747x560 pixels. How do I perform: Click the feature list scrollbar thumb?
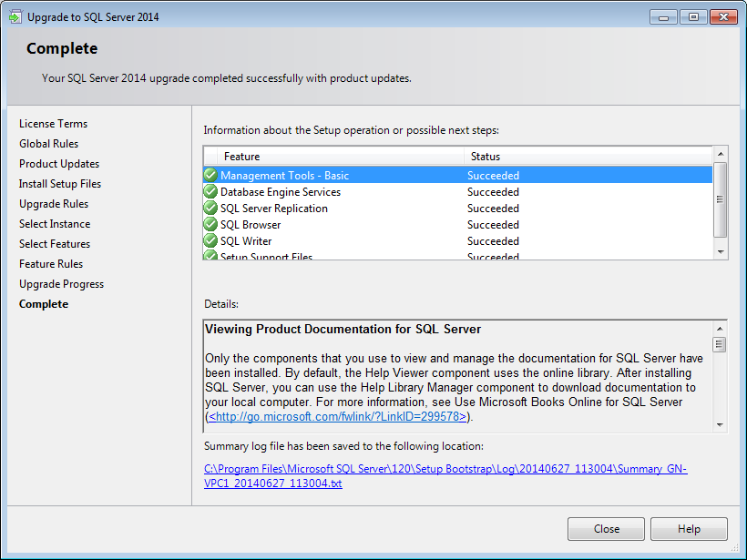[721, 199]
